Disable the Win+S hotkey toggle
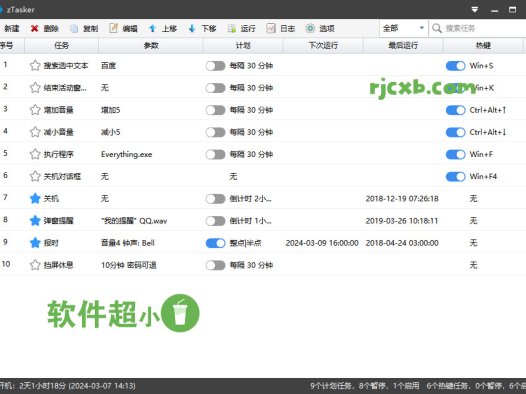526x394 pixels. [456, 66]
